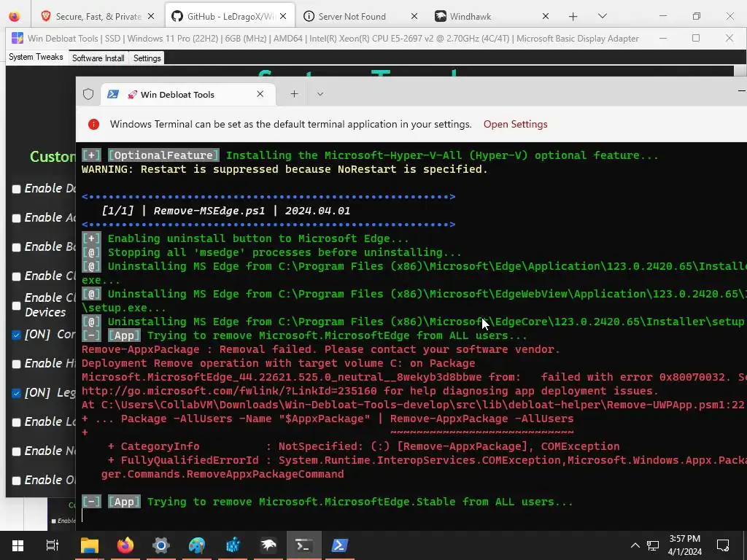The width and height of the screenshot is (747, 560).
Task: Open terminal new-tab profile dropdown
Action: (x=320, y=94)
